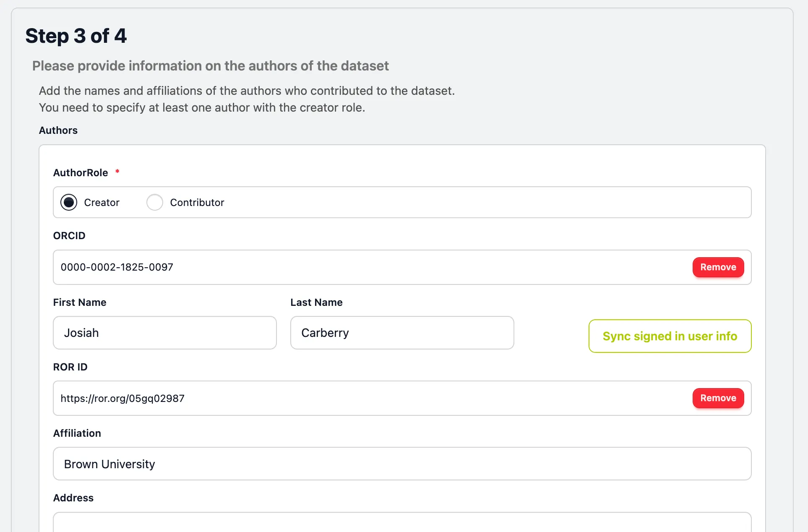This screenshot has height=532, width=808.
Task: Click the First Name label
Action: [x=80, y=303]
